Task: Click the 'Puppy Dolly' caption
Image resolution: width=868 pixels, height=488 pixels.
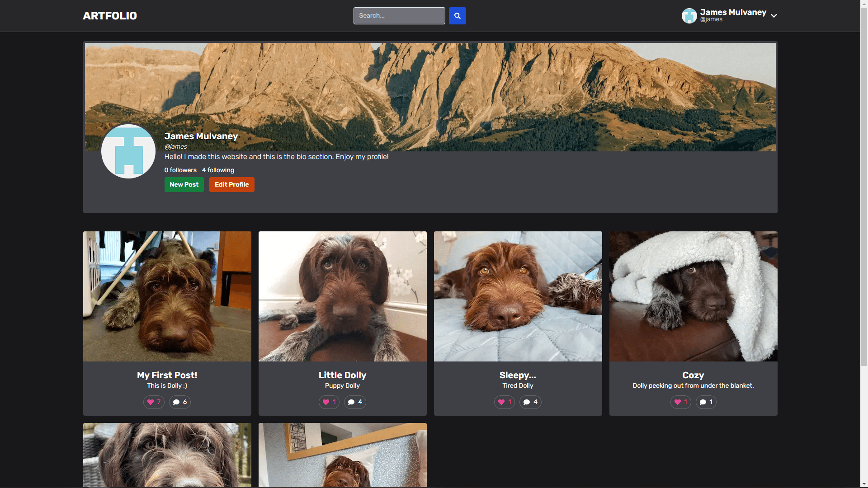Action: coord(343,386)
